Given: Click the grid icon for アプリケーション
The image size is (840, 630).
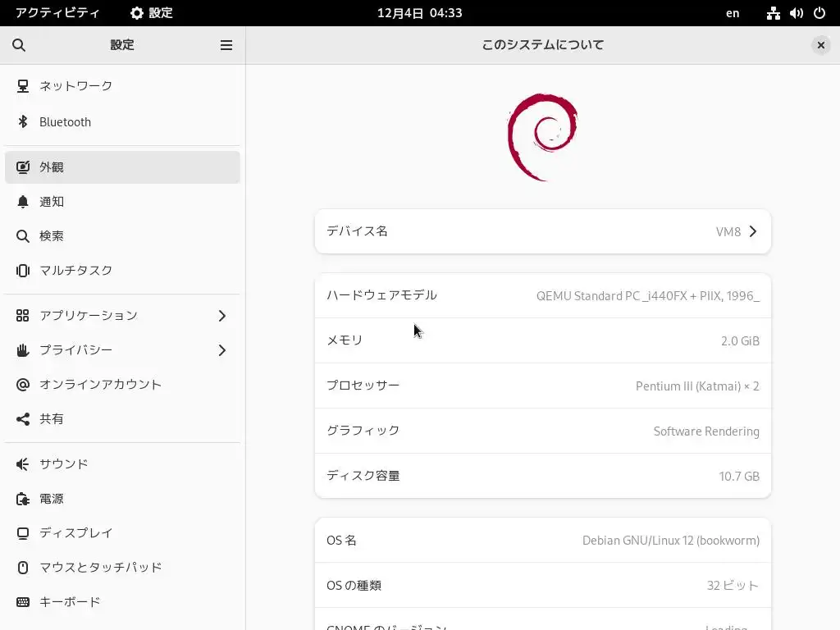Looking at the screenshot, I should click(22, 316).
